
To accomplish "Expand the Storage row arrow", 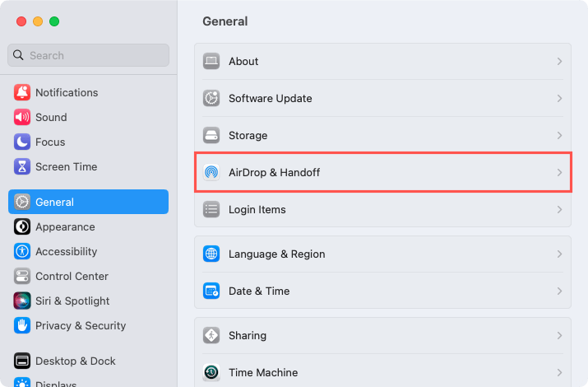I will click(559, 135).
